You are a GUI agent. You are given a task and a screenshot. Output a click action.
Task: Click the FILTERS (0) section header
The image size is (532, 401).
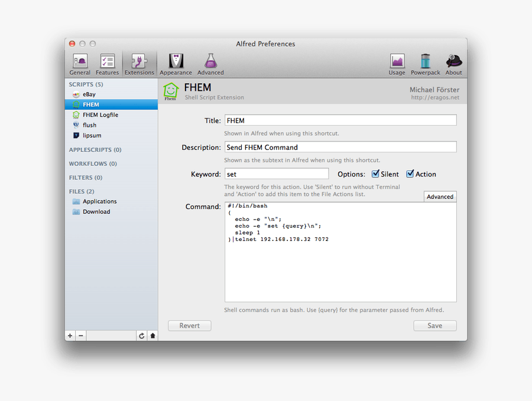[86, 178]
